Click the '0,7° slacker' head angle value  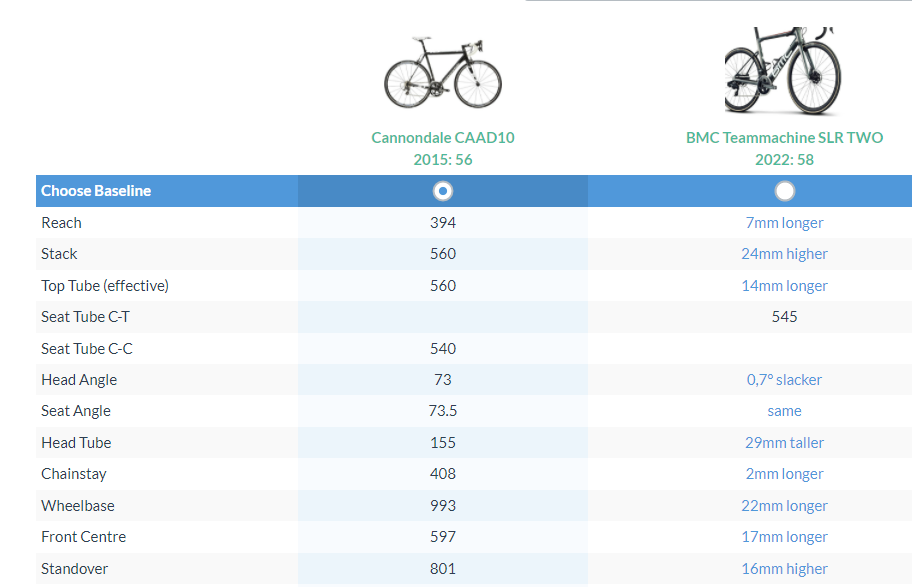coord(784,380)
